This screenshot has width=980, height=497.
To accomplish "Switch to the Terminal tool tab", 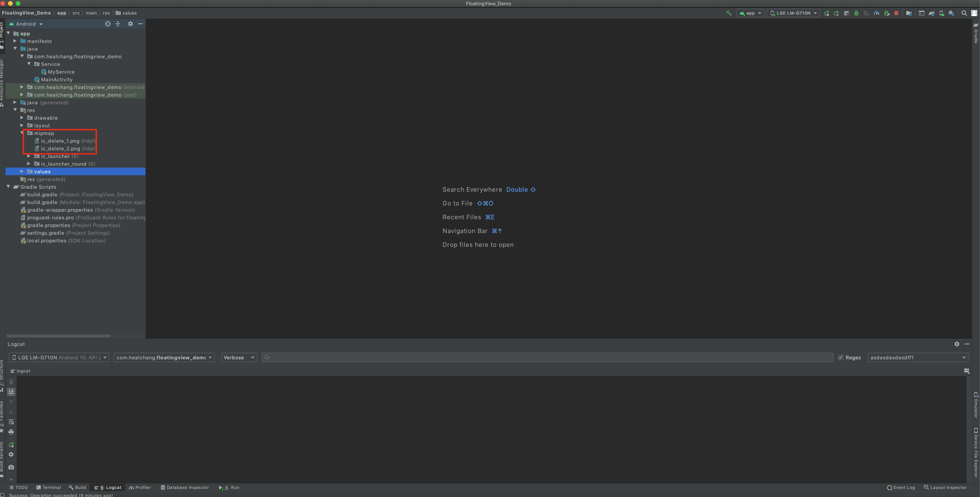I will tap(49, 487).
